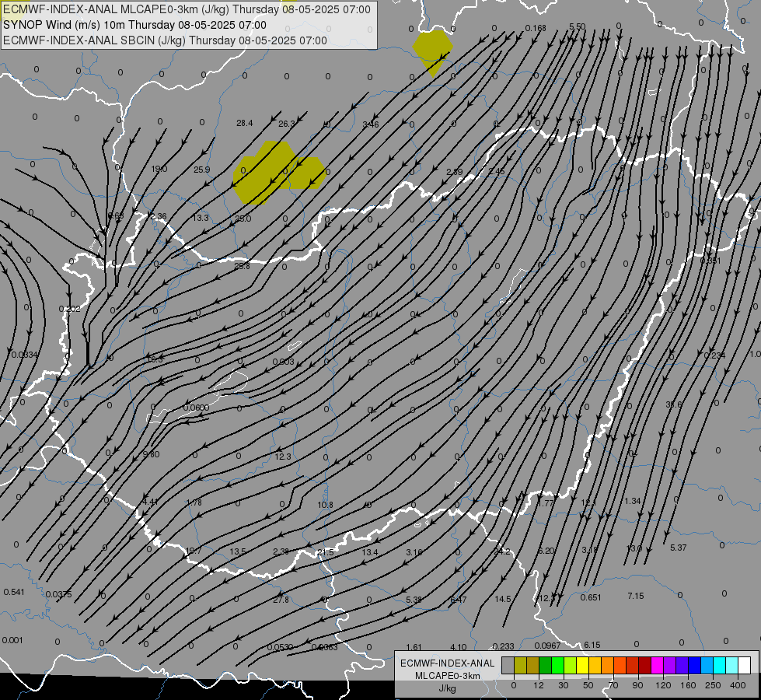Click the grid value 0.234

(x=714, y=355)
